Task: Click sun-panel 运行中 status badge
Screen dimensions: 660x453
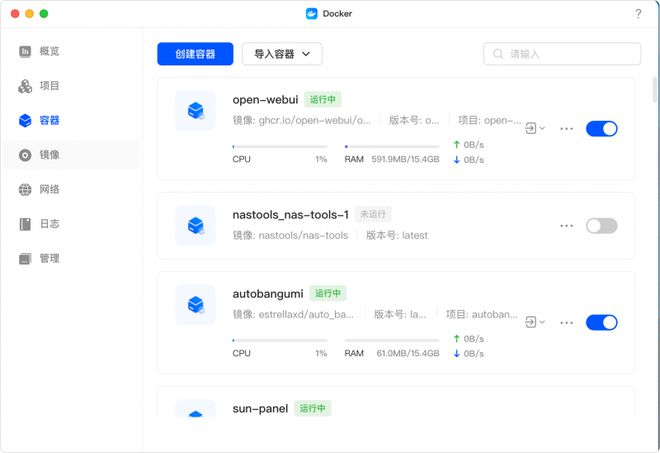Action: (312, 408)
